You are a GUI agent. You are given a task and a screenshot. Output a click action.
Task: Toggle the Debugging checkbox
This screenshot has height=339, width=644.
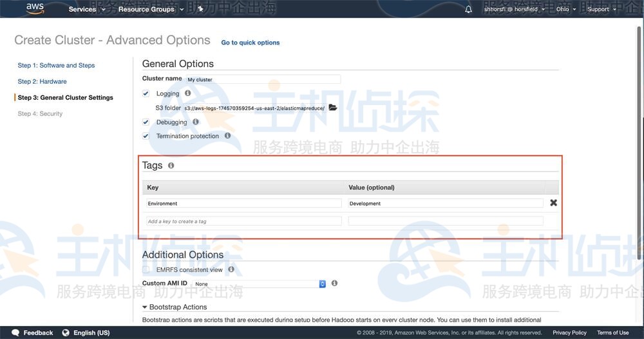(x=146, y=122)
